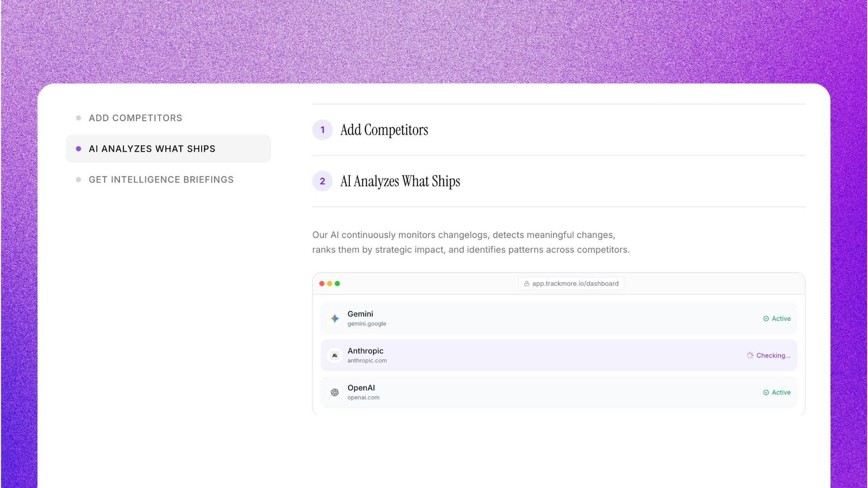Select the GET INTELLIGENCE BRIEFINGS sidebar step
This screenshot has width=868, height=488.
pyautogui.click(x=161, y=179)
